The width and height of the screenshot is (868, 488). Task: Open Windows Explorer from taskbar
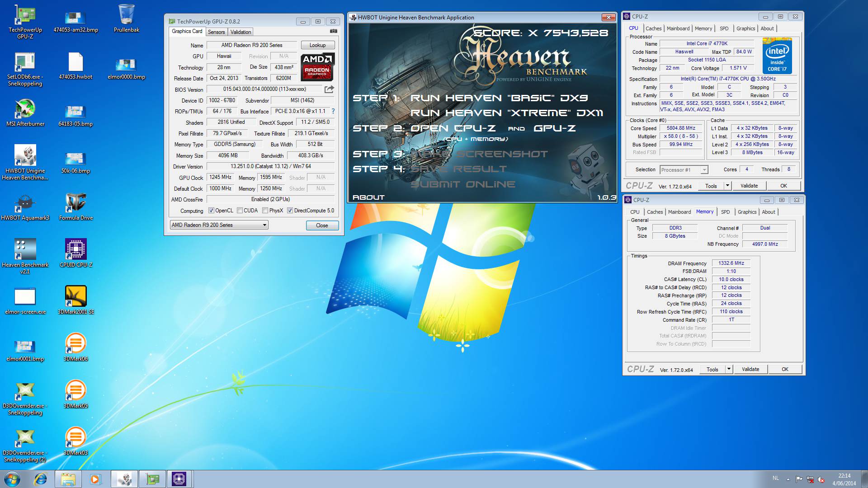point(68,479)
